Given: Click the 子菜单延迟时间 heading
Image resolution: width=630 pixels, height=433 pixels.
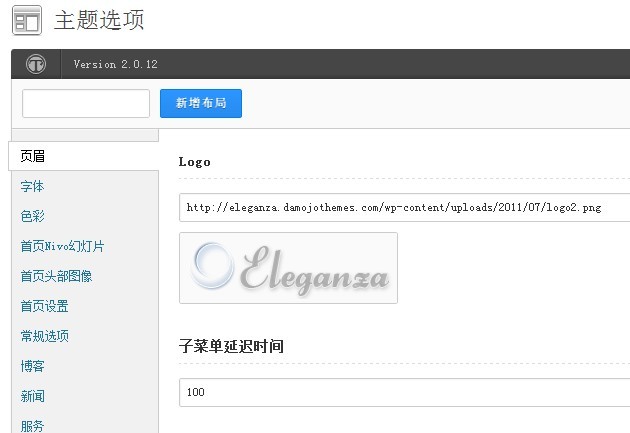Looking at the screenshot, I should point(231,346).
